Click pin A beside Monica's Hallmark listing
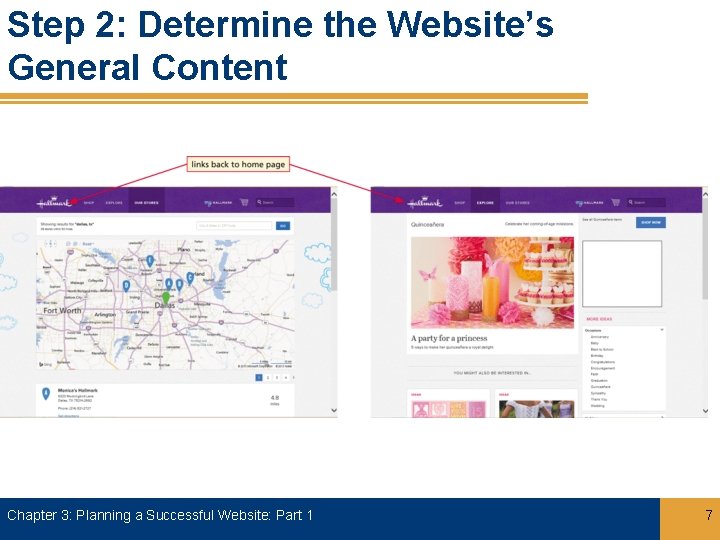 coord(46,394)
